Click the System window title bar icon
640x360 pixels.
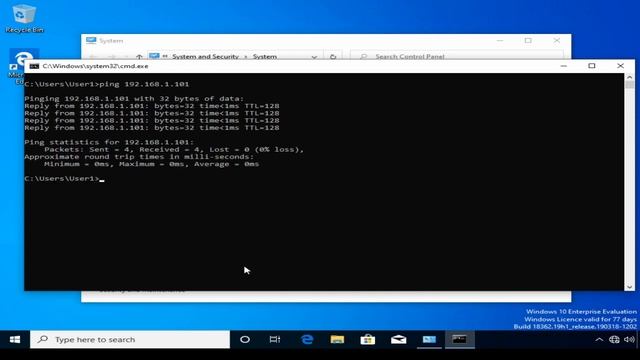point(91,40)
